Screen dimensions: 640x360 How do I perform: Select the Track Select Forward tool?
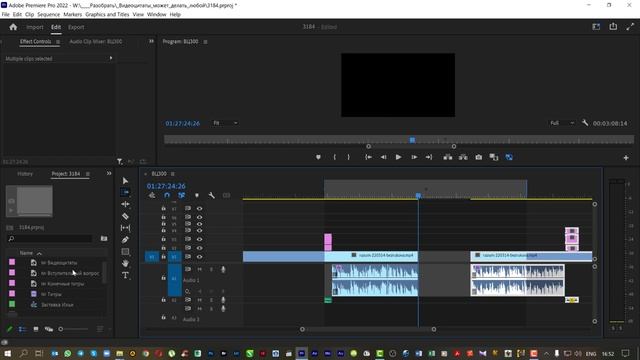(x=125, y=192)
